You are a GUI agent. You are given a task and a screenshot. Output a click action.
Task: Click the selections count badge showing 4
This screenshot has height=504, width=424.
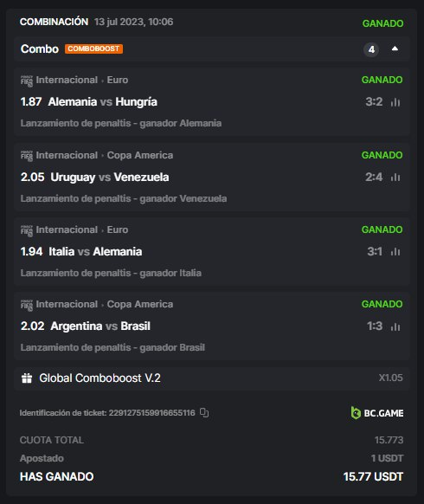click(x=371, y=49)
